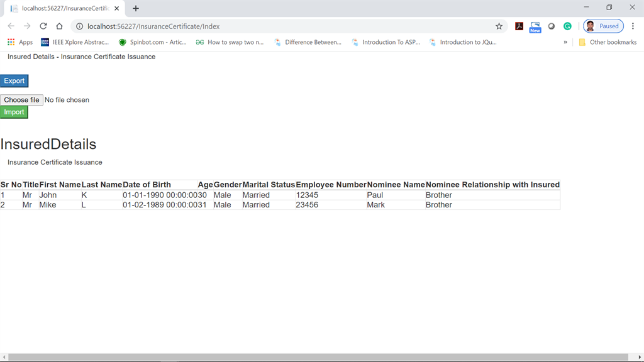
Task: Open Chrome's three-dot menu
Action: pyautogui.click(x=633, y=27)
